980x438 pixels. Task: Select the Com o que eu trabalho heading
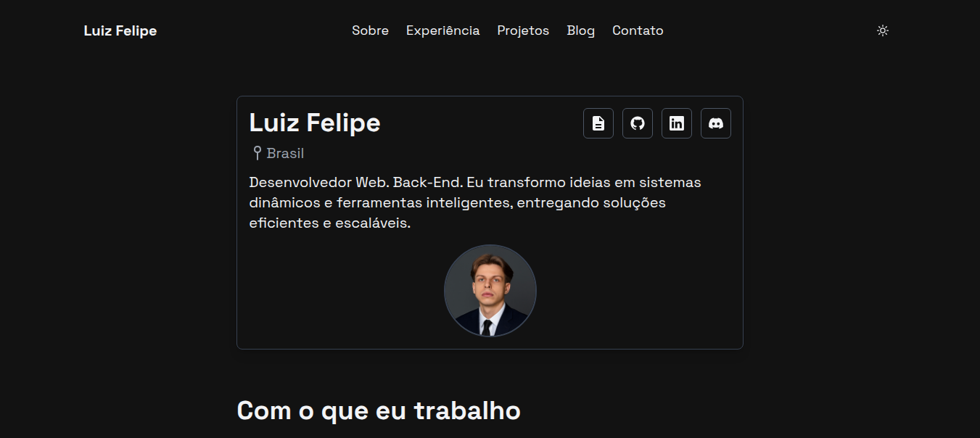[x=378, y=410]
